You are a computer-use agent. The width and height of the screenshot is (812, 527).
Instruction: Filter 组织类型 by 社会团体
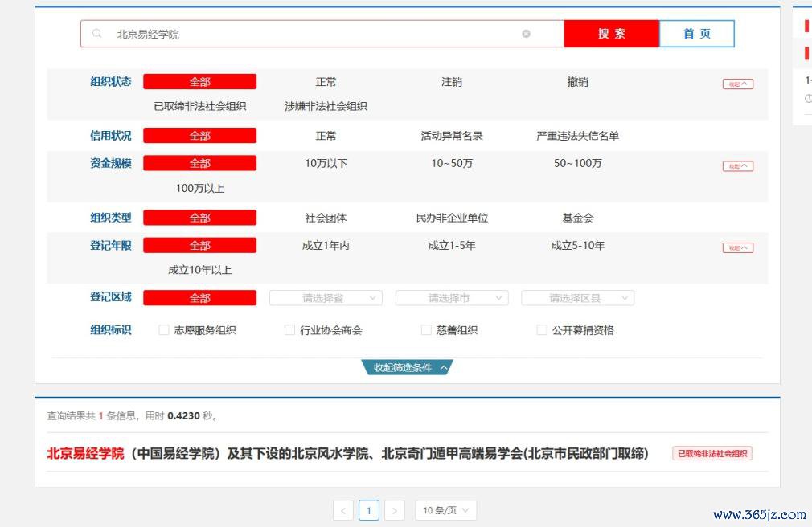tap(326, 218)
